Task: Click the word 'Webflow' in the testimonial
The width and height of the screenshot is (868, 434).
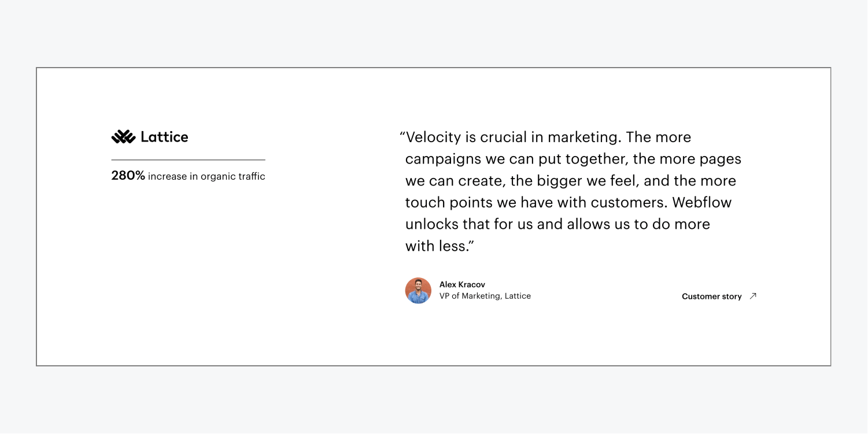Action: click(x=702, y=203)
